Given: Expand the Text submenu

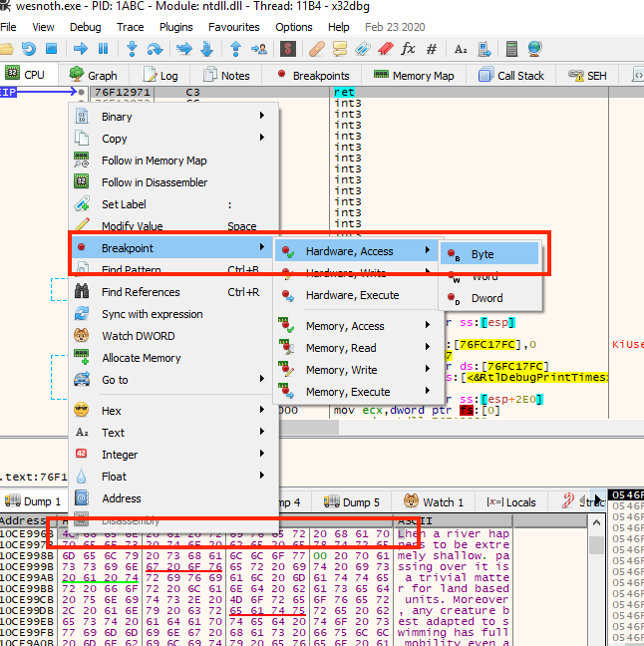Looking at the screenshot, I should pyautogui.click(x=173, y=433).
